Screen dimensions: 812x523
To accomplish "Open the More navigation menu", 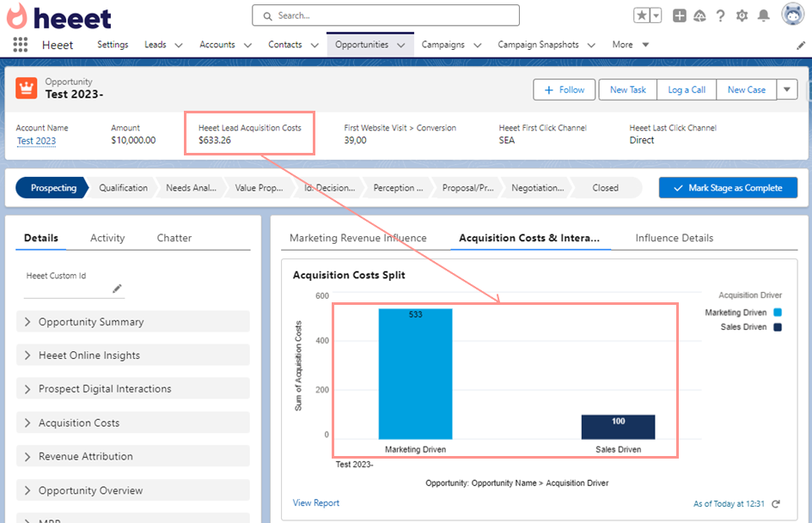I will [630, 45].
